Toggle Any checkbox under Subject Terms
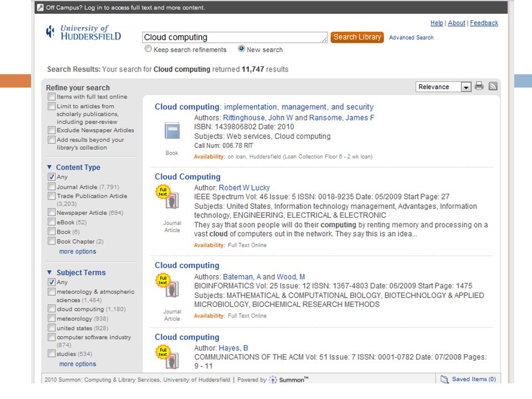The width and height of the screenshot is (532, 399). click(x=51, y=282)
